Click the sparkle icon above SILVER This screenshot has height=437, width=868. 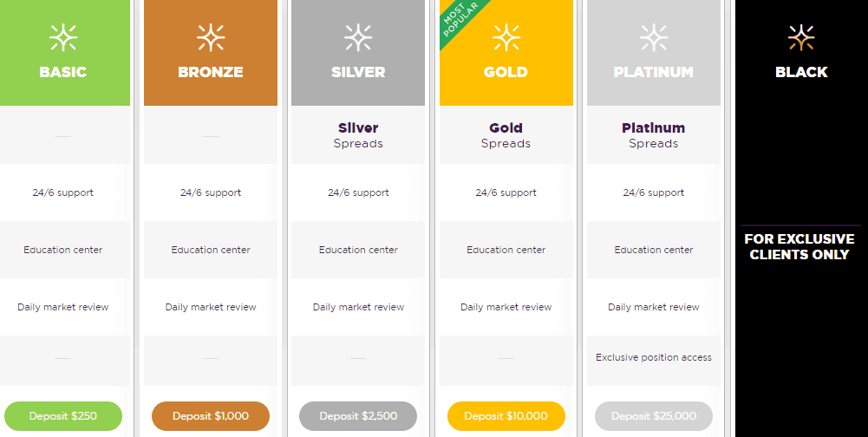[358, 37]
